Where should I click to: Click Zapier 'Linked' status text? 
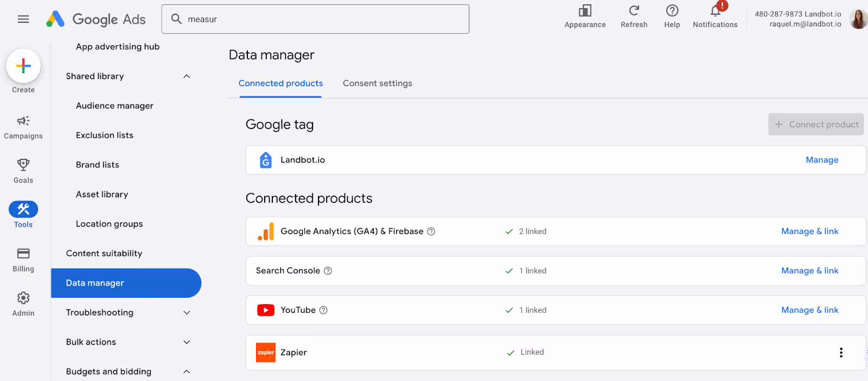tap(532, 352)
